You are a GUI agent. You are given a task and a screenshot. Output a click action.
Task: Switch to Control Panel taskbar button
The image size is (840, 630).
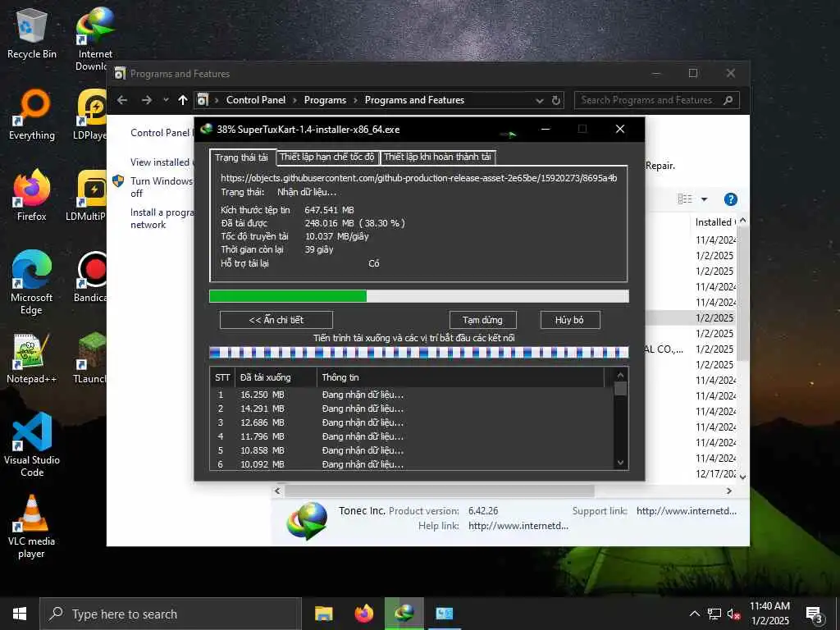tap(444, 614)
